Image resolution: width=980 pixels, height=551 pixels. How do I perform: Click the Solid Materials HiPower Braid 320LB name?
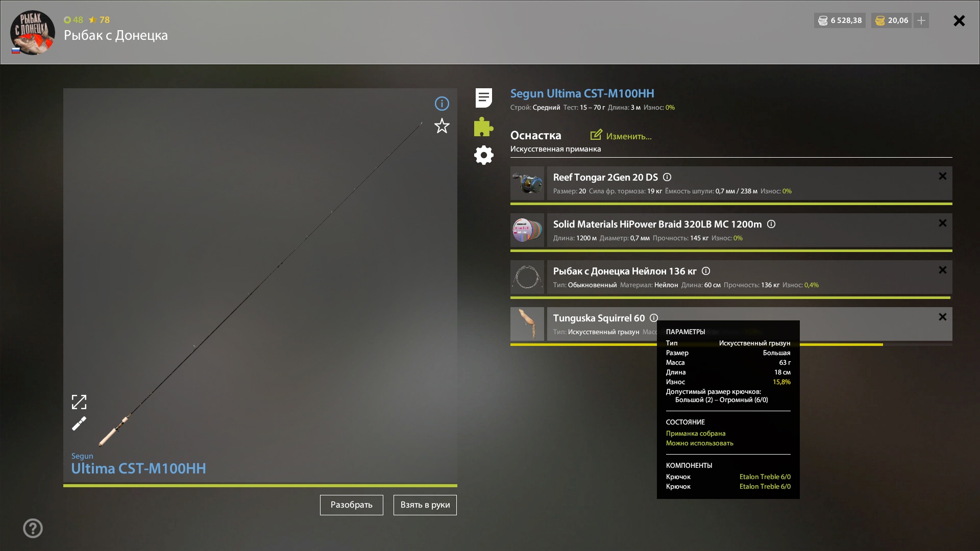tap(657, 224)
